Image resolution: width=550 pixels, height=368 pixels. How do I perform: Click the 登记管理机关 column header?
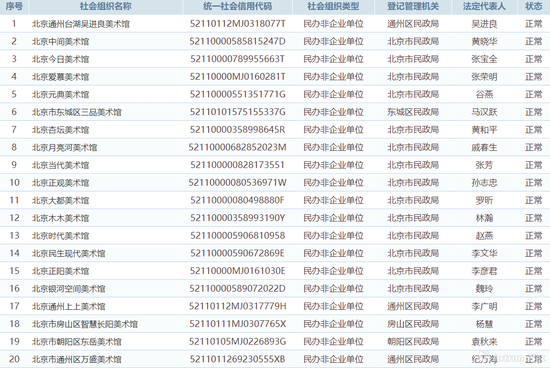coord(413,6)
